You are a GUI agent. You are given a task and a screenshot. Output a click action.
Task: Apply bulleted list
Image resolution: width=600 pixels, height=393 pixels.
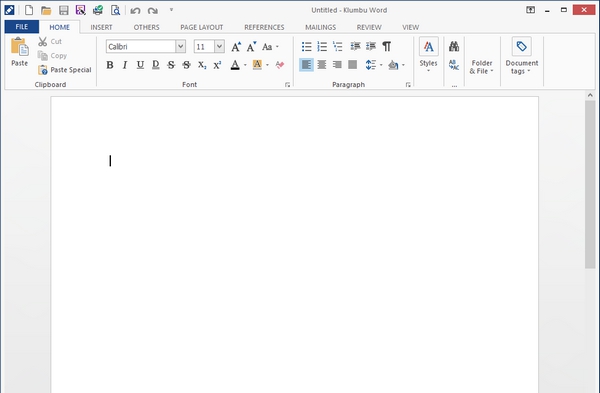pyautogui.click(x=307, y=47)
